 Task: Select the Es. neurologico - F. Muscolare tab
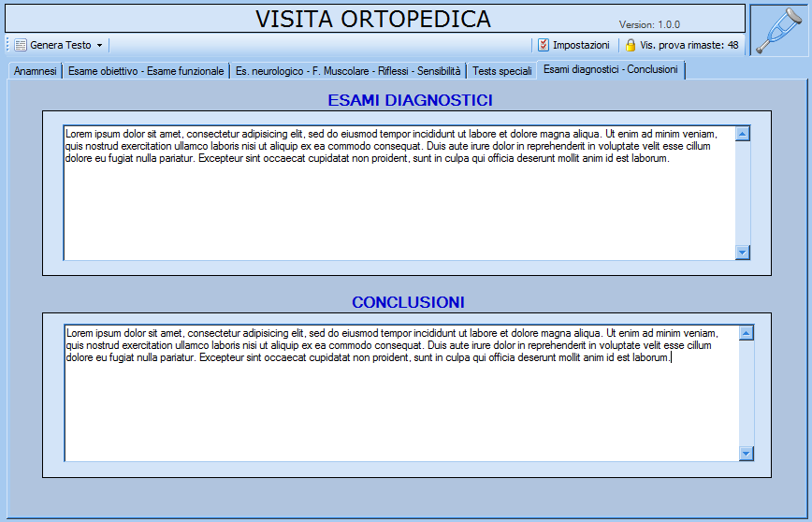pos(348,71)
